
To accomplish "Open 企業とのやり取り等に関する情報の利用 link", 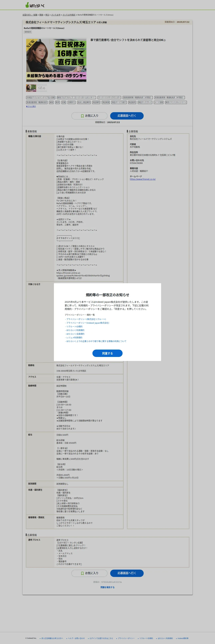I will (x=96, y=341).
